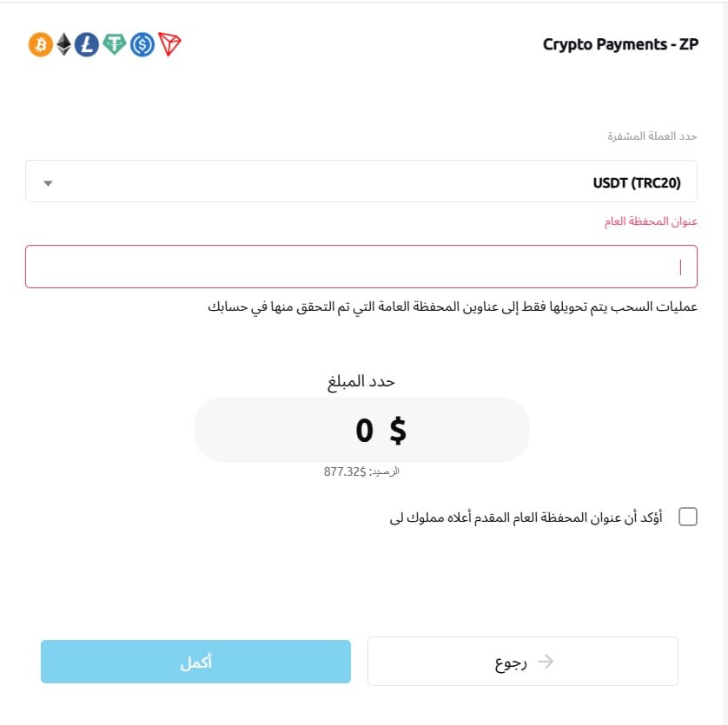Click the dollar sign in amount box
The height and width of the screenshot is (725, 728).
tap(397, 430)
